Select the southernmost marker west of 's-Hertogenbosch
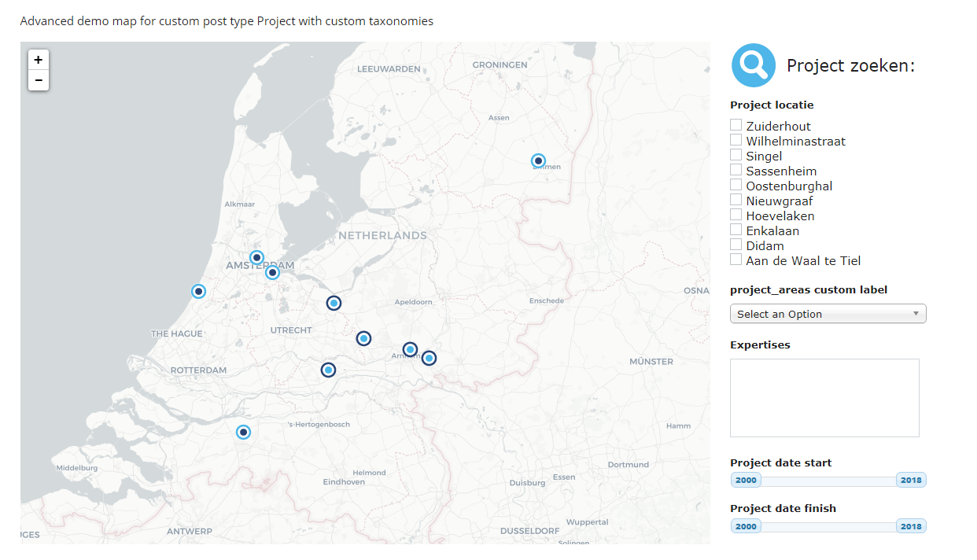This screenshot has height=560, width=977. click(x=243, y=432)
